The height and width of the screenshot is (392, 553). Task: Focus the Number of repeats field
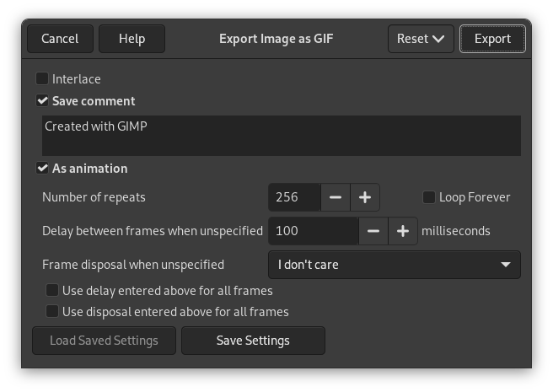[294, 197]
